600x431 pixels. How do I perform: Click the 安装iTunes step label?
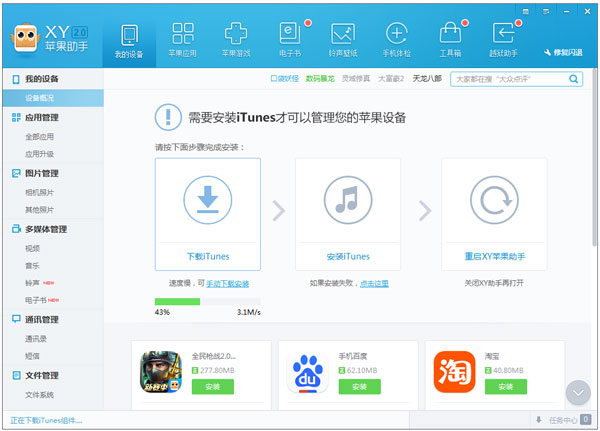point(348,256)
